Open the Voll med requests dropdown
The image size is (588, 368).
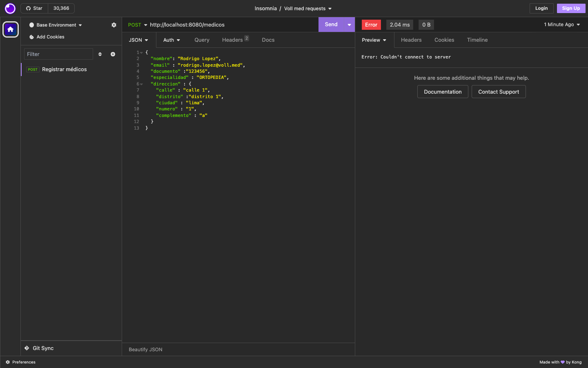[308, 8]
